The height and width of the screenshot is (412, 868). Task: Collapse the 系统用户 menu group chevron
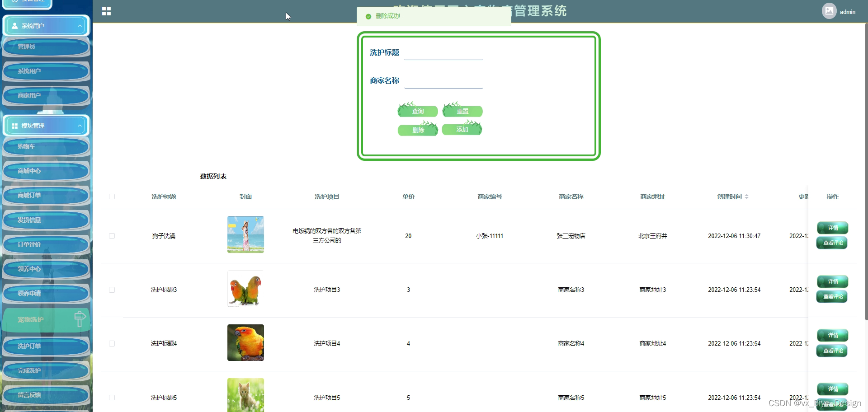pyautogui.click(x=80, y=26)
